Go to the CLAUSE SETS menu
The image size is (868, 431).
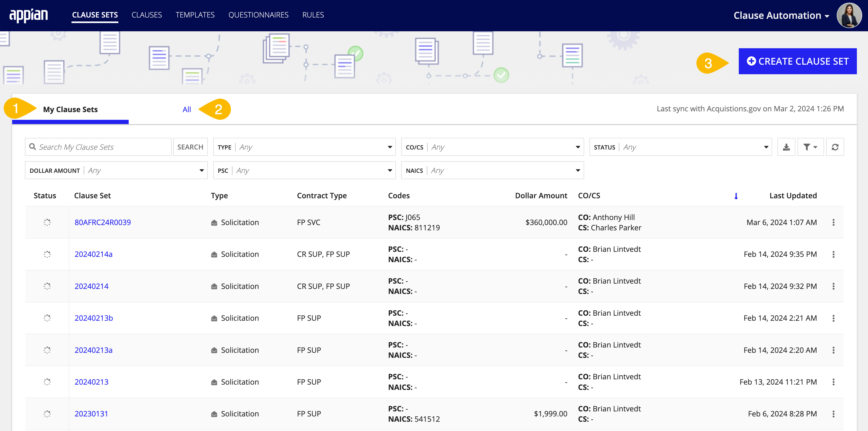(95, 15)
